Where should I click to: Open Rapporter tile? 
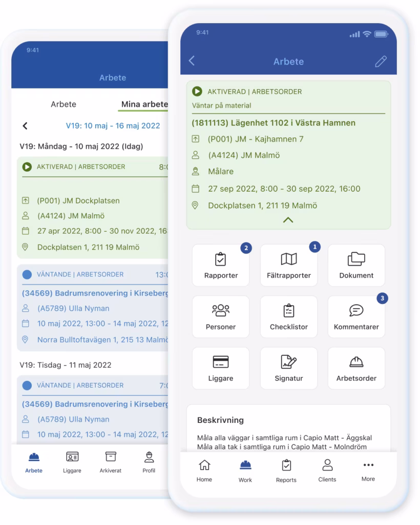pos(221,265)
